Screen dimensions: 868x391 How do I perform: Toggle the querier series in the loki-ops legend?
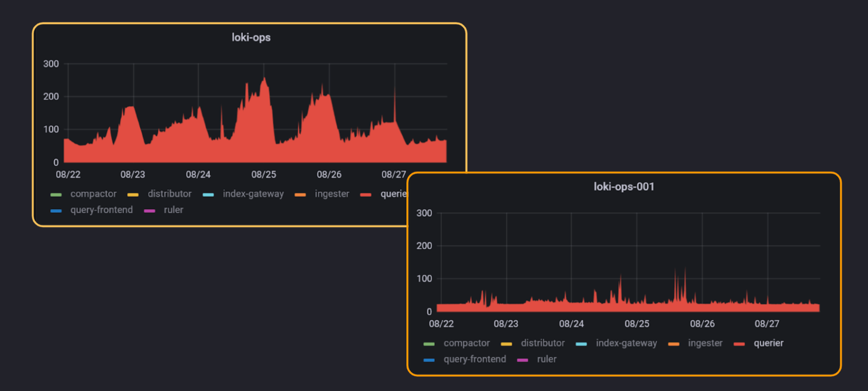pos(393,194)
